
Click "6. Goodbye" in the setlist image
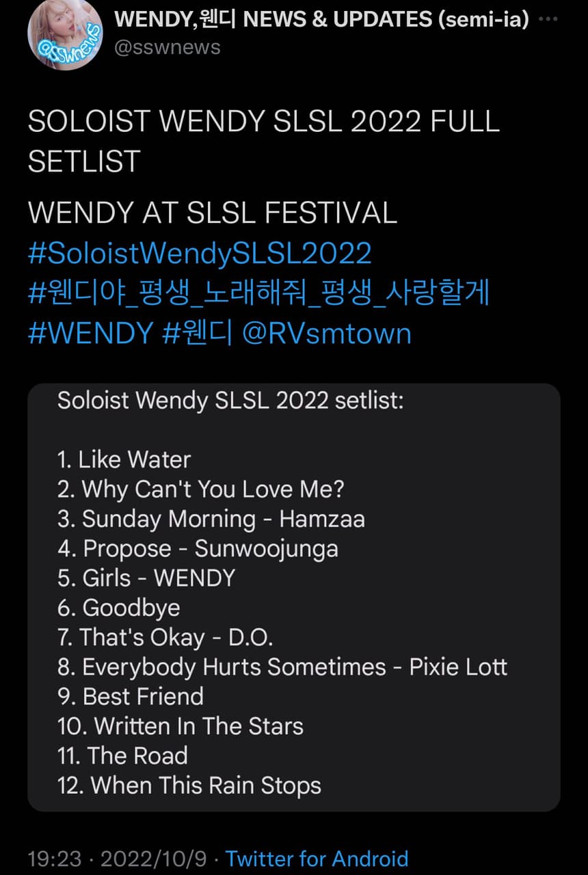pos(119,608)
